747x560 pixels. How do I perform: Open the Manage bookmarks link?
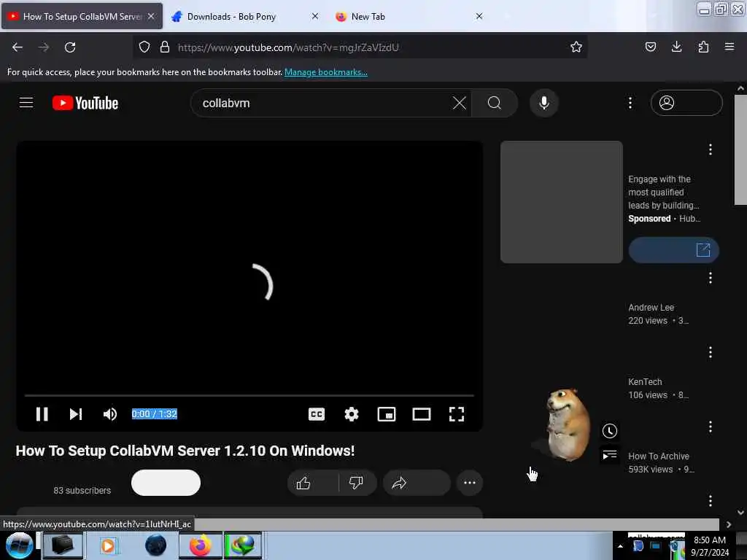pyautogui.click(x=326, y=72)
